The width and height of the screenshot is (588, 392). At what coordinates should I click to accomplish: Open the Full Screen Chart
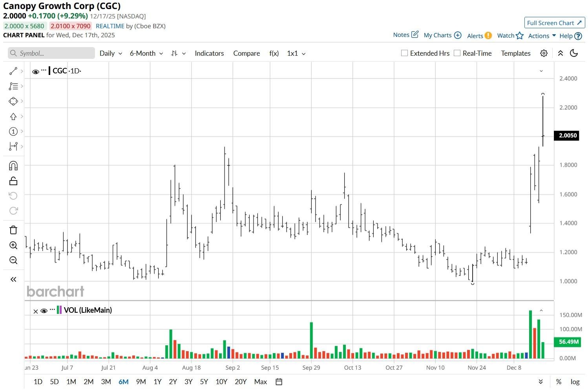tap(555, 23)
